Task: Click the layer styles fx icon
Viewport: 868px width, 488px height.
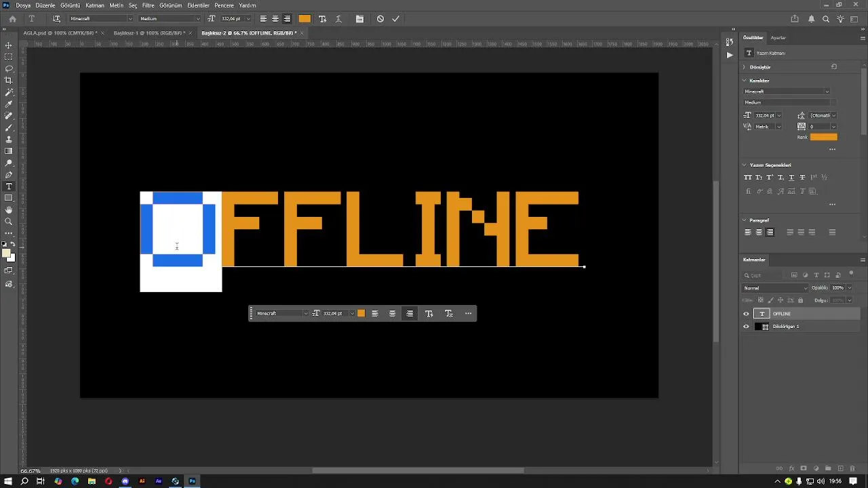Action: pyautogui.click(x=791, y=468)
